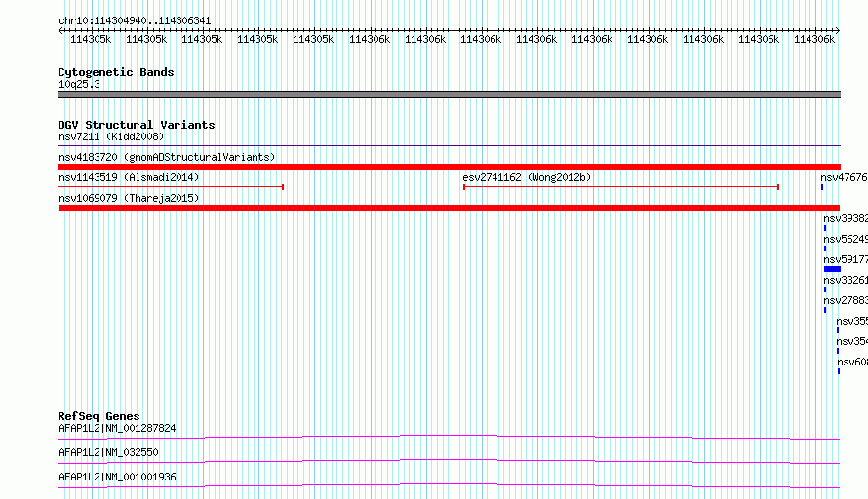Click the variant label starting nsv608
Screen dimensions: 868x499
tap(852, 362)
